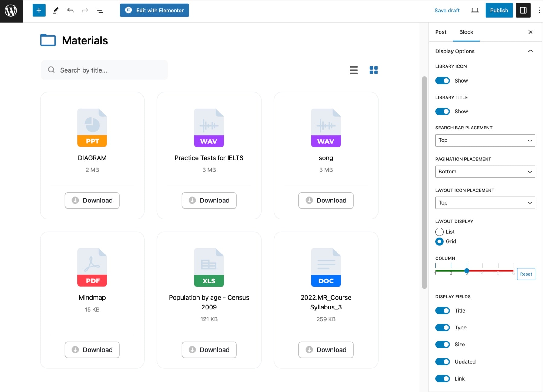
Task: Toggle the Type display field
Action: point(442,328)
